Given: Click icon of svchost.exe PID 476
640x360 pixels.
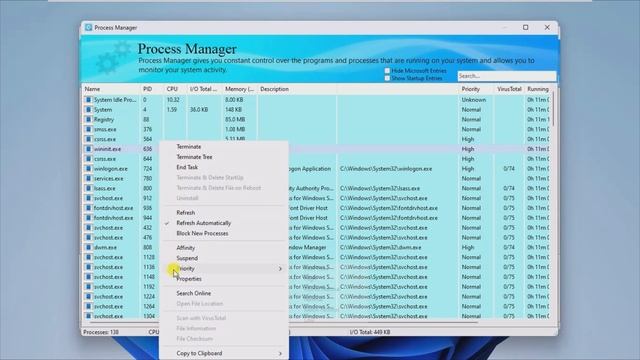Looking at the screenshot, I should (x=88, y=238).
